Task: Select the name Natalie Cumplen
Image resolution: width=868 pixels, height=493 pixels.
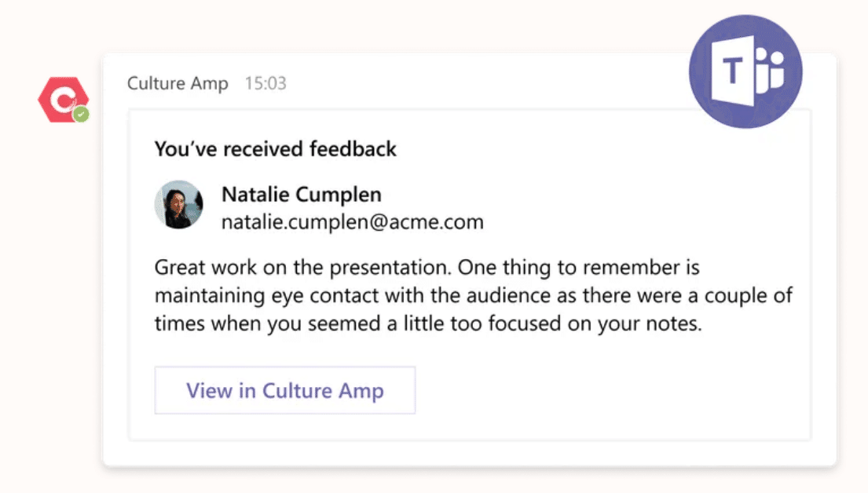Action: pyautogui.click(x=302, y=194)
